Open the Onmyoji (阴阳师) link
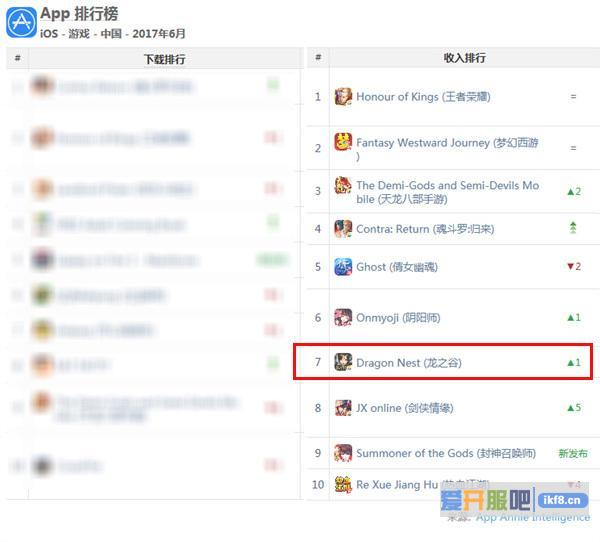Screen dimensions: 600x542 point(398,318)
